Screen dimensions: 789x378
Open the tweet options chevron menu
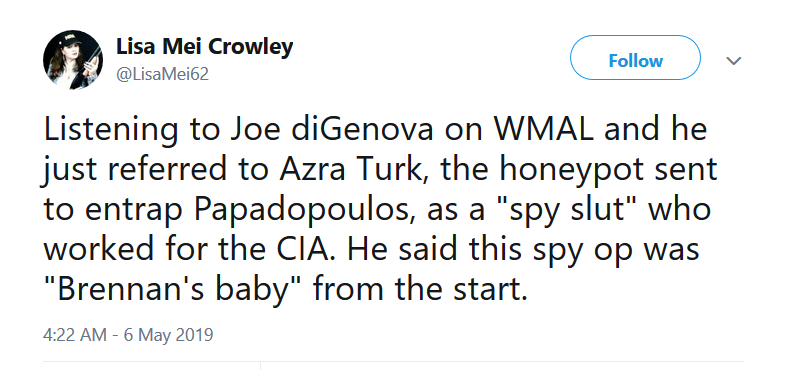(734, 61)
